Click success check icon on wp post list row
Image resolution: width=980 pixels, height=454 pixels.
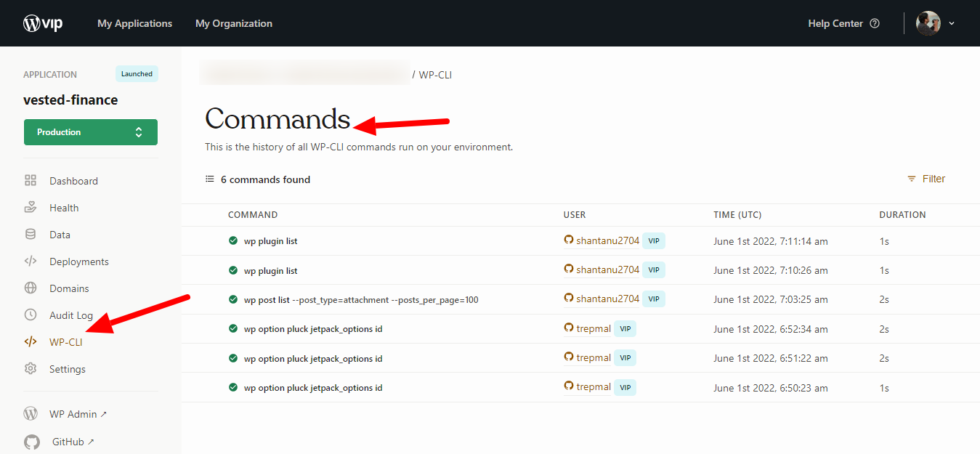pos(233,299)
